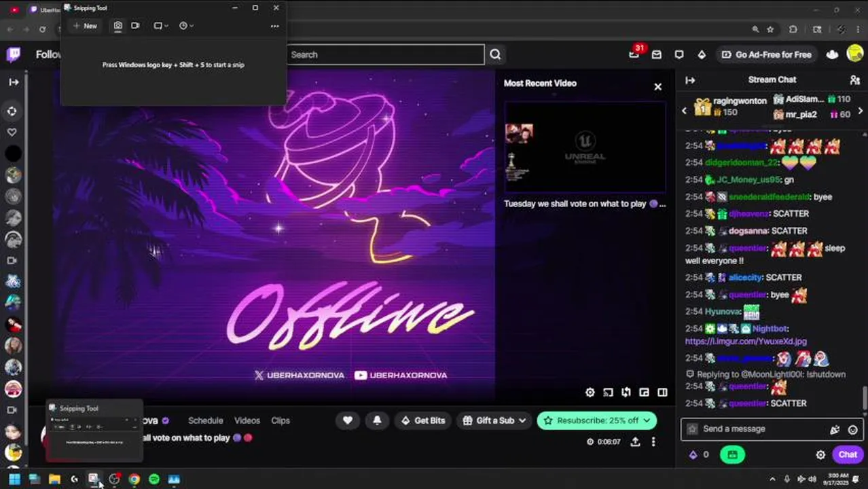Screen dimensions: 868x489
Task: Open Windows Start menu
Action: tap(14, 479)
